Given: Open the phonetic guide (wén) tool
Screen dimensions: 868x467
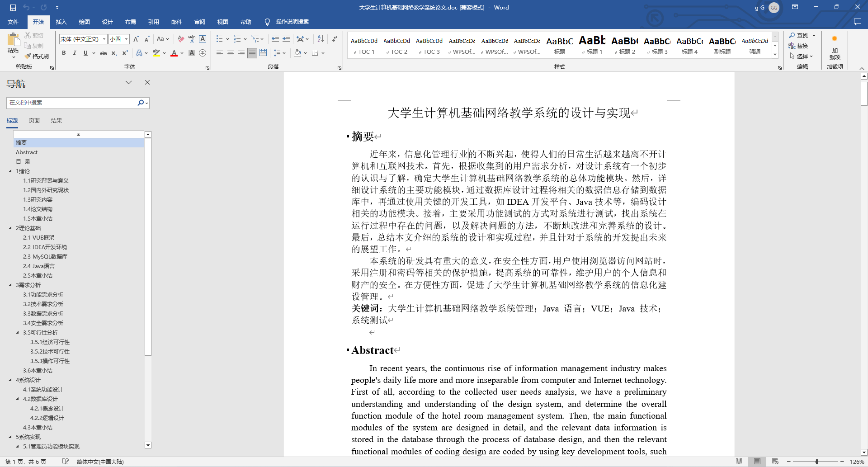Looking at the screenshot, I should point(192,39).
